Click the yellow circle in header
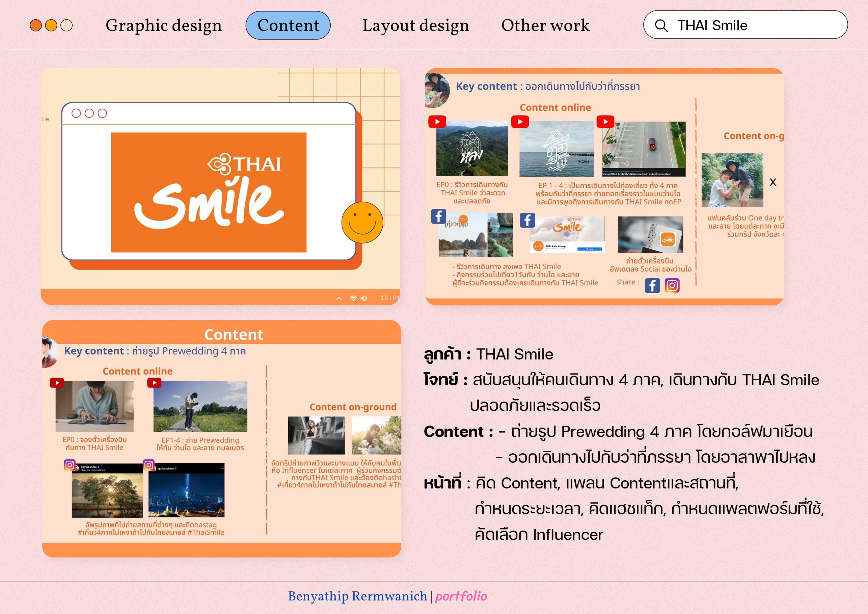Image resolution: width=868 pixels, height=614 pixels. [x=51, y=25]
